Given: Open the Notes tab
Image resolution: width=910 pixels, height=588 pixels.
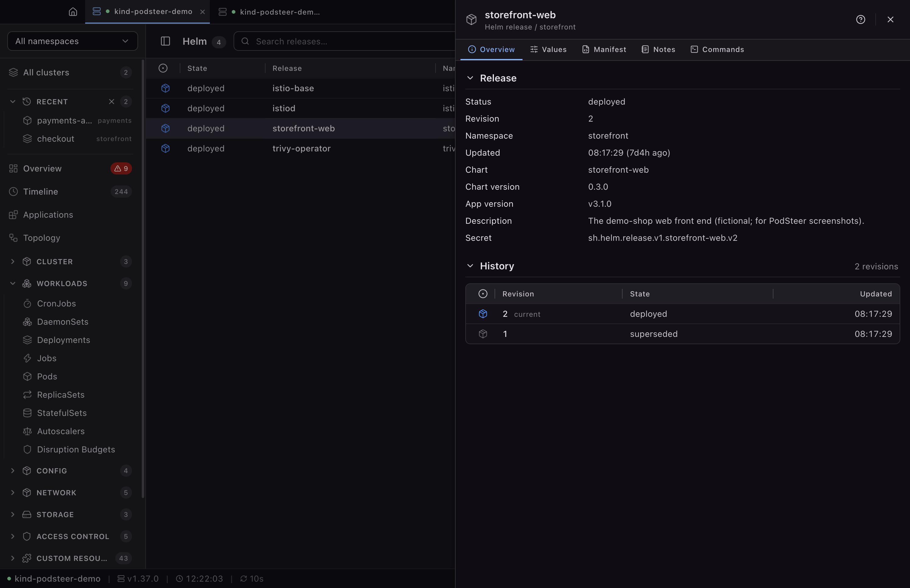Looking at the screenshot, I should coord(658,50).
